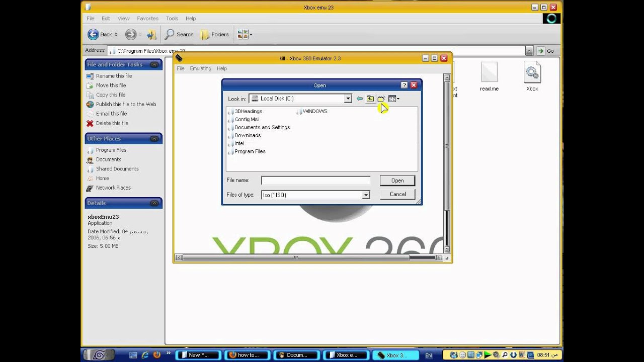Click Move this file

point(111,85)
